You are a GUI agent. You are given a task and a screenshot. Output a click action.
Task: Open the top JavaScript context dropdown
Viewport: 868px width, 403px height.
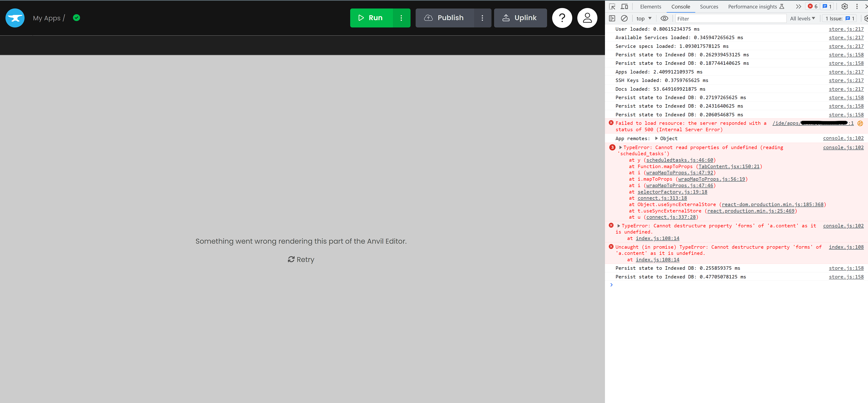click(644, 19)
